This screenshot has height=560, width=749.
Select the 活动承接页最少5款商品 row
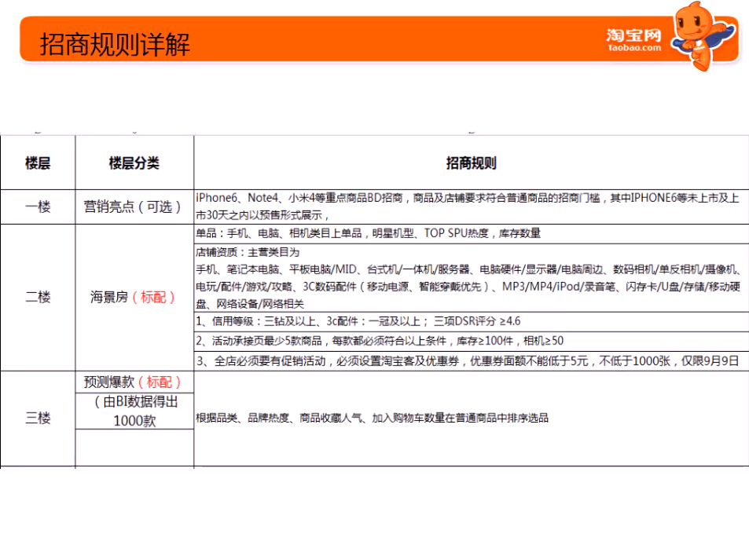pos(379,341)
